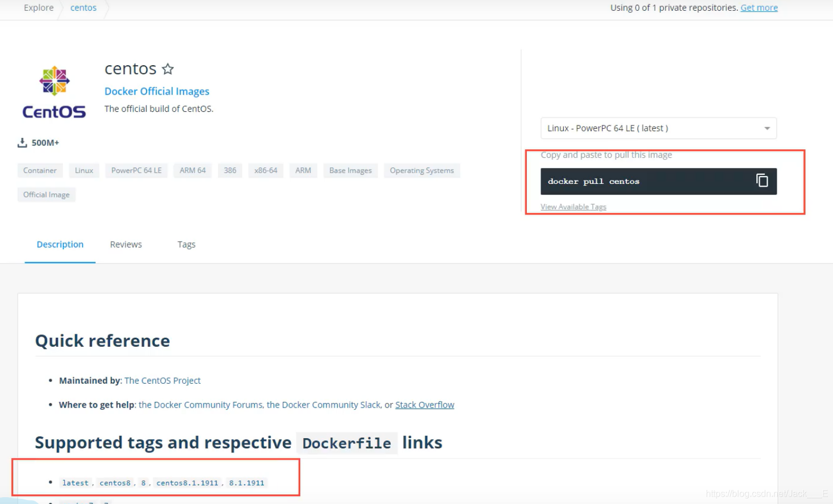The width and height of the screenshot is (833, 504).
Task: Select the ARM architecture tag
Action: point(303,170)
